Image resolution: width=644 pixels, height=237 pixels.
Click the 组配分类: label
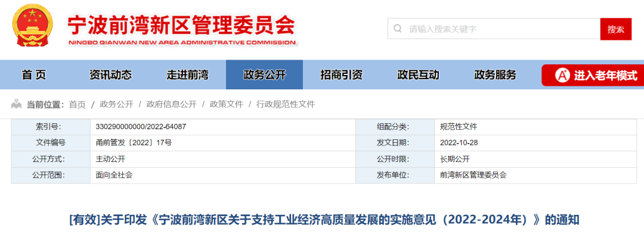pyautogui.click(x=393, y=127)
